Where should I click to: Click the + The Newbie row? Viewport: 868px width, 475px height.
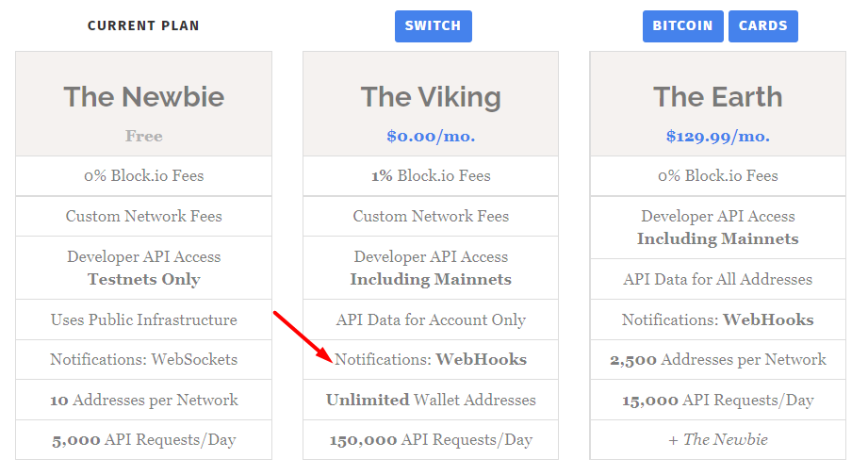point(718,439)
